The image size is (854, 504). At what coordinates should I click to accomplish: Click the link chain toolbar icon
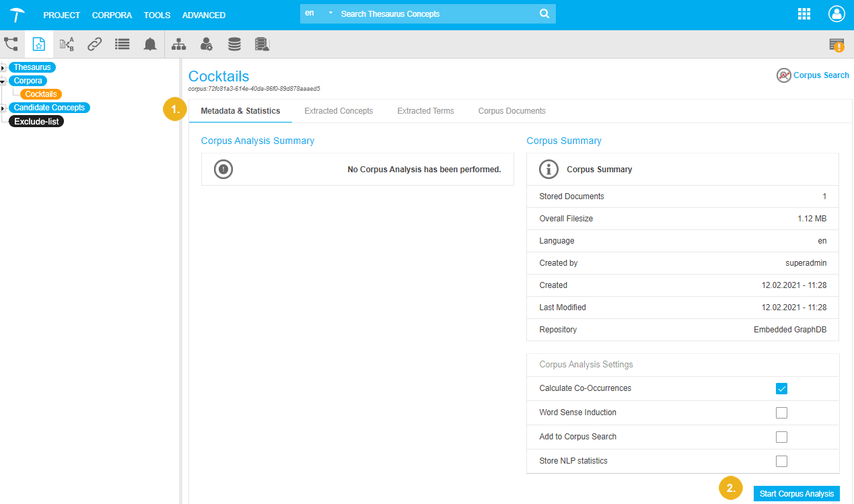95,44
